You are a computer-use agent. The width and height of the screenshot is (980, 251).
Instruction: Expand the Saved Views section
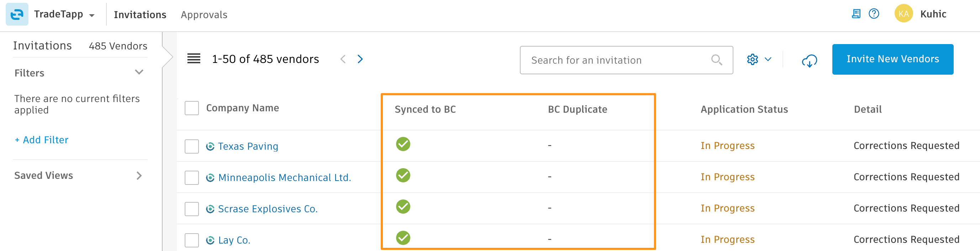click(x=139, y=175)
